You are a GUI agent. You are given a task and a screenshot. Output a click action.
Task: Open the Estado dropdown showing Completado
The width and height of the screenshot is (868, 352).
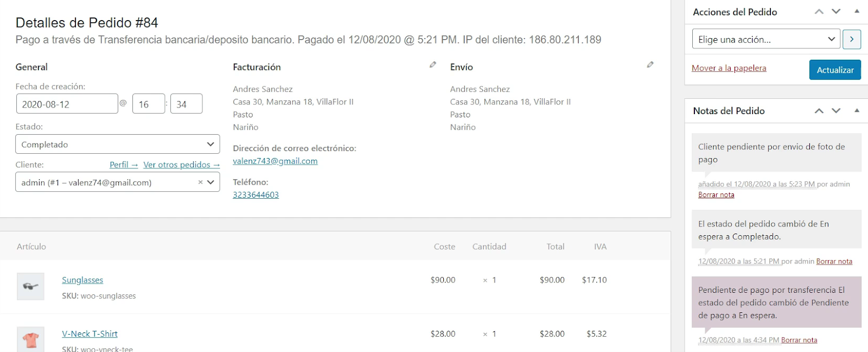pos(118,144)
